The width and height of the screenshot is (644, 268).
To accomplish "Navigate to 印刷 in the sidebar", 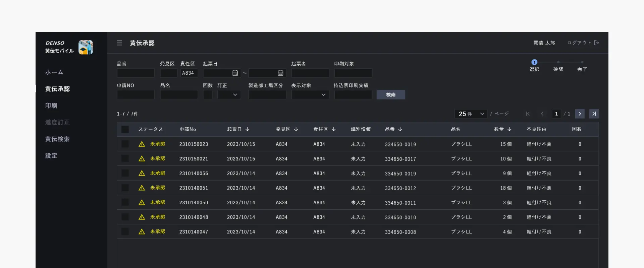I will pyautogui.click(x=51, y=106).
